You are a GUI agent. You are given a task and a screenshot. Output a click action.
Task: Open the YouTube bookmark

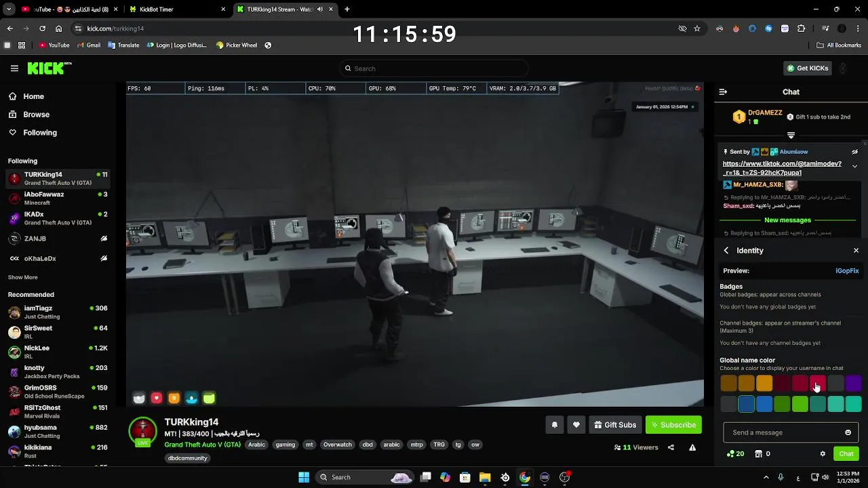(54, 45)
